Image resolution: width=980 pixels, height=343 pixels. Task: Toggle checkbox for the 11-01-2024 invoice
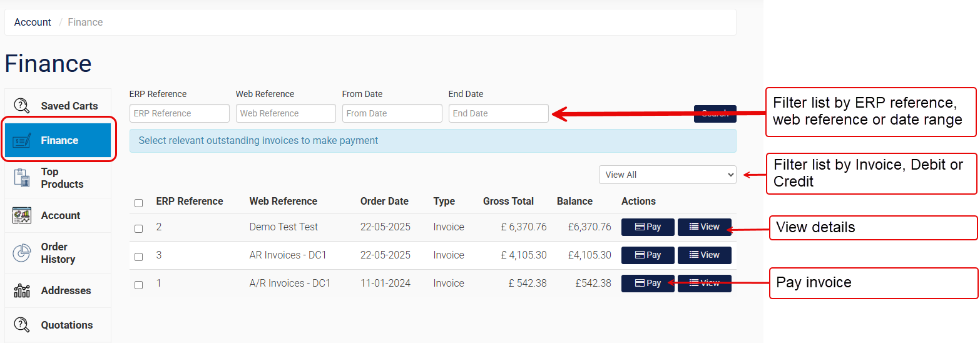(x=139, y=285)
